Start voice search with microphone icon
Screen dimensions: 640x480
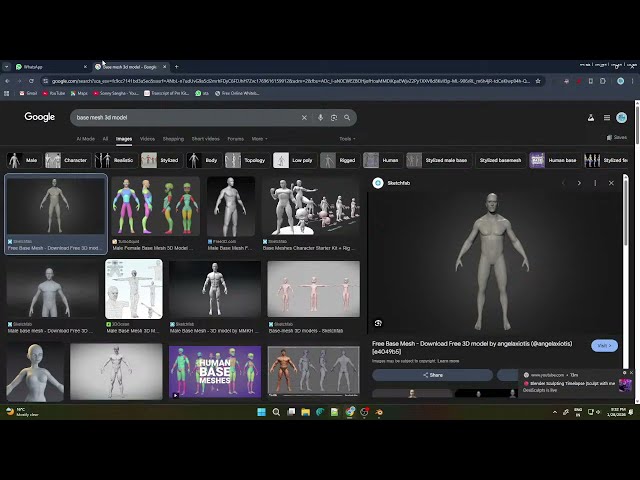pos(320,118)
